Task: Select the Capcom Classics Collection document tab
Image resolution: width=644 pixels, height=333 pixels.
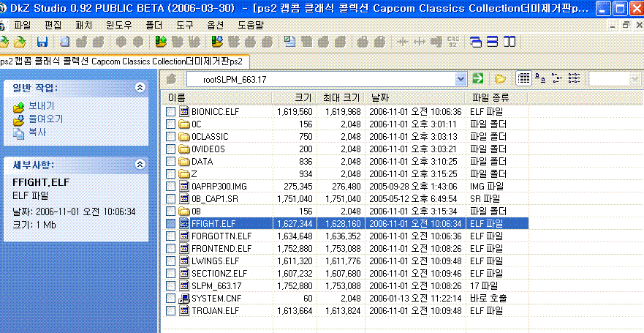Action: pos(124,61)
